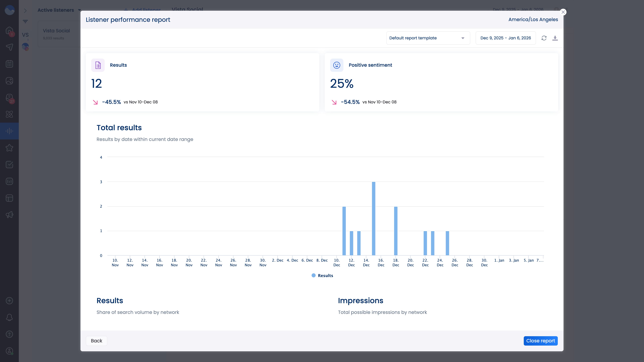Open the home page via sidebar icon
The image size is (644, 362).
coord(9,31)
